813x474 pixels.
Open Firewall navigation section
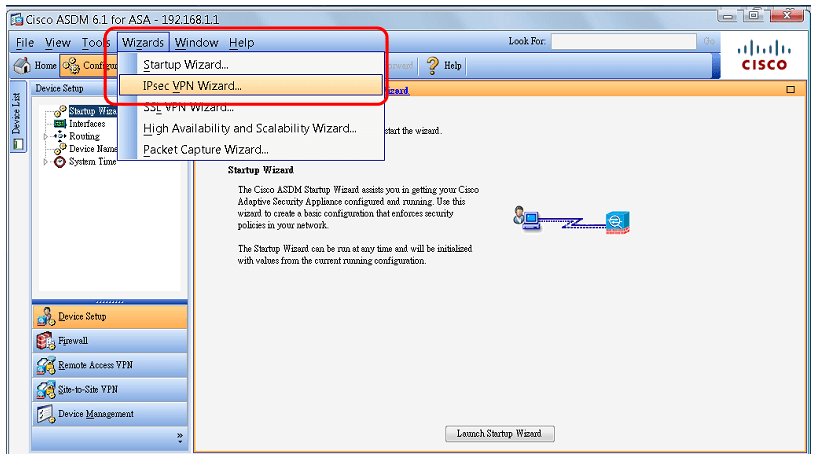pyautogui.click(x=110, y=341)
